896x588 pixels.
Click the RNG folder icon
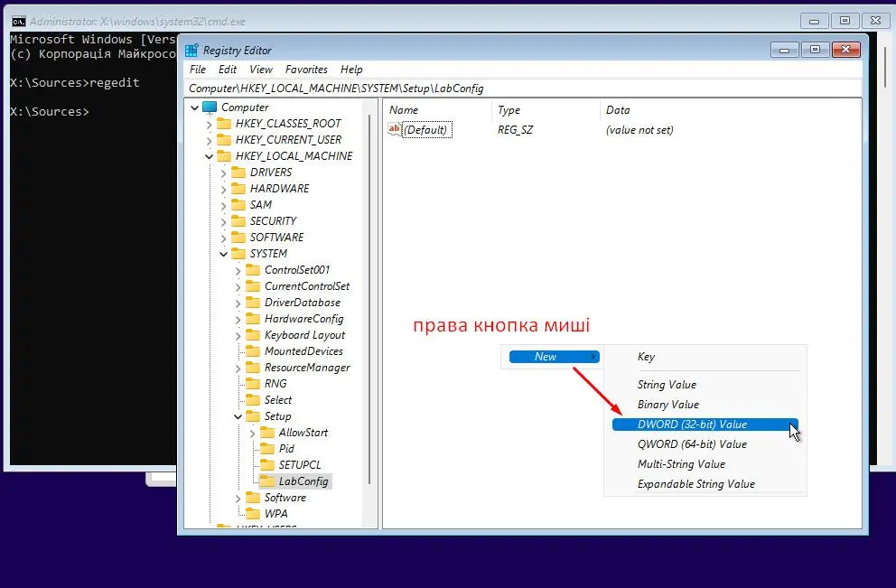tap(253, 384)
